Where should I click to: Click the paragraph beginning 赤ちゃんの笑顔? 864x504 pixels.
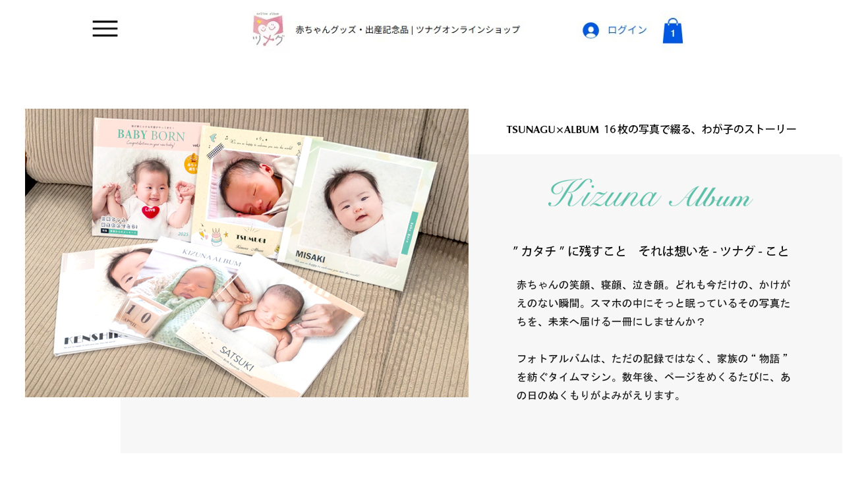tap(654, 303)
